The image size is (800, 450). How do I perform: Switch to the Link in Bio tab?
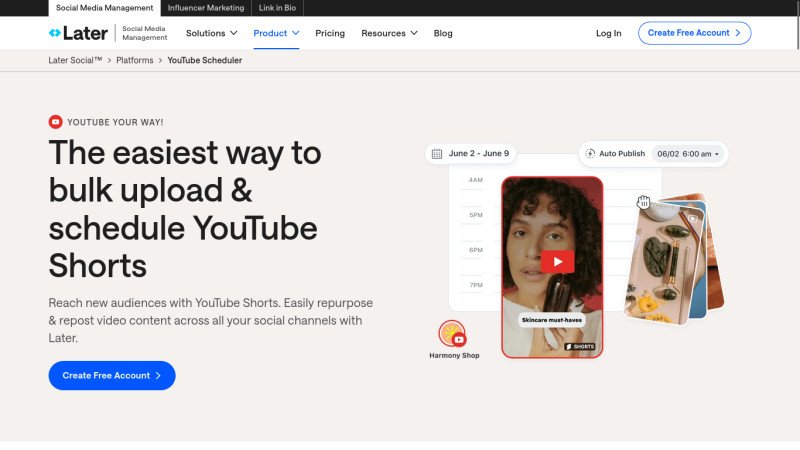pos(276,8)
